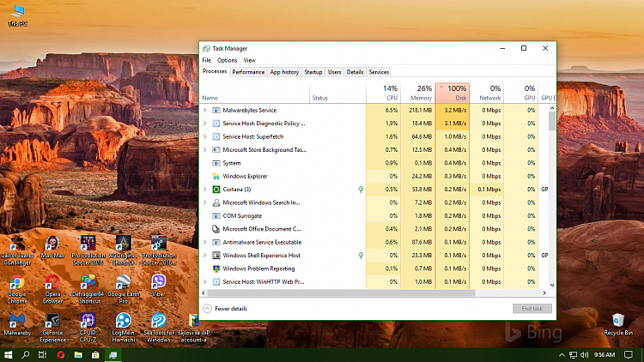Image resolution: width=644 pixels, height=362 pixels.
Task: Sort by Name column header
Action: (x=255, y=94)
